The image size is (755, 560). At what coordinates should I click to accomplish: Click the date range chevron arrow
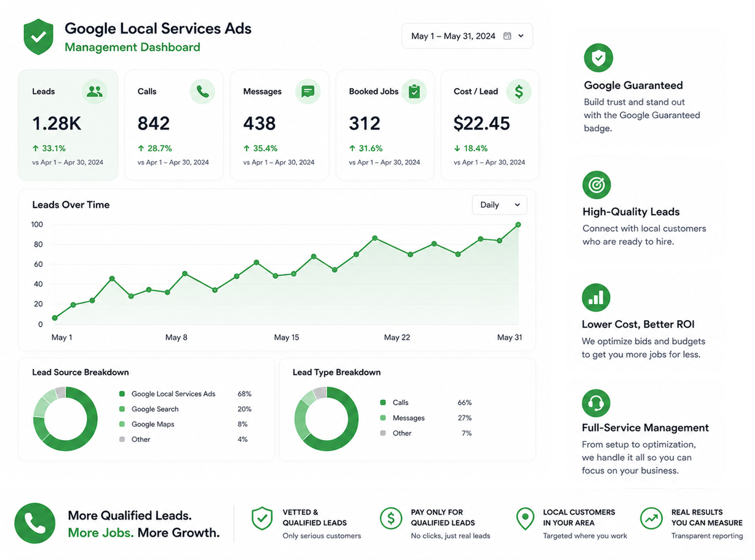click(x=521, y=36)
